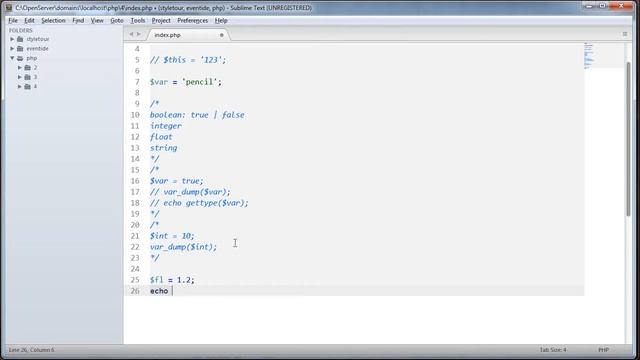Click the minimap code preview

588,55
